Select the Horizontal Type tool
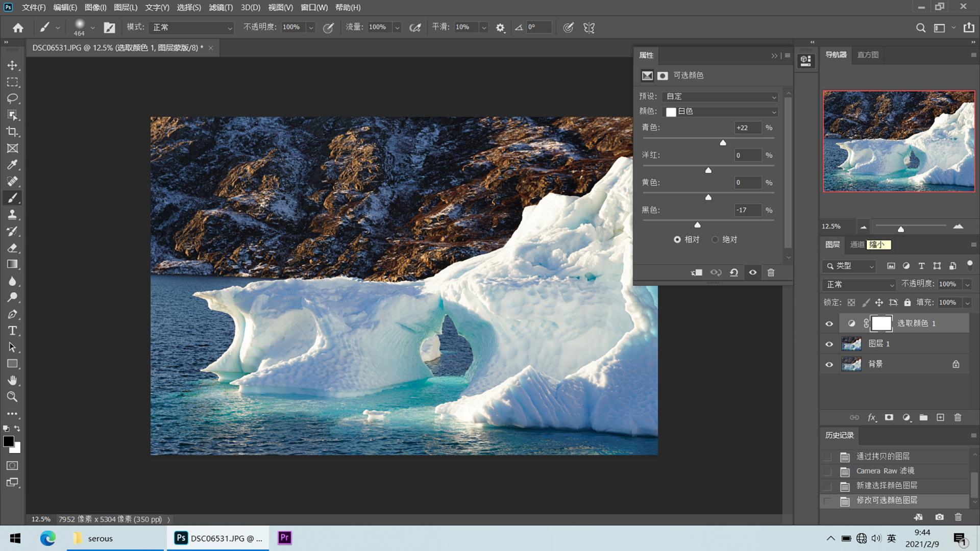 (12, 331)
